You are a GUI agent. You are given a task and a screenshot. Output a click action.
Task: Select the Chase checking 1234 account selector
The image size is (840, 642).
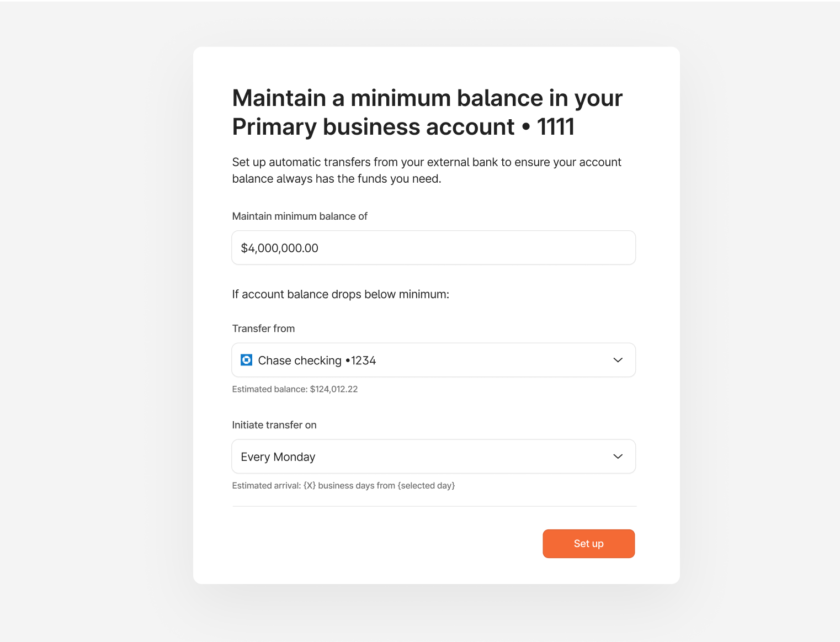(x=433, y=360)
